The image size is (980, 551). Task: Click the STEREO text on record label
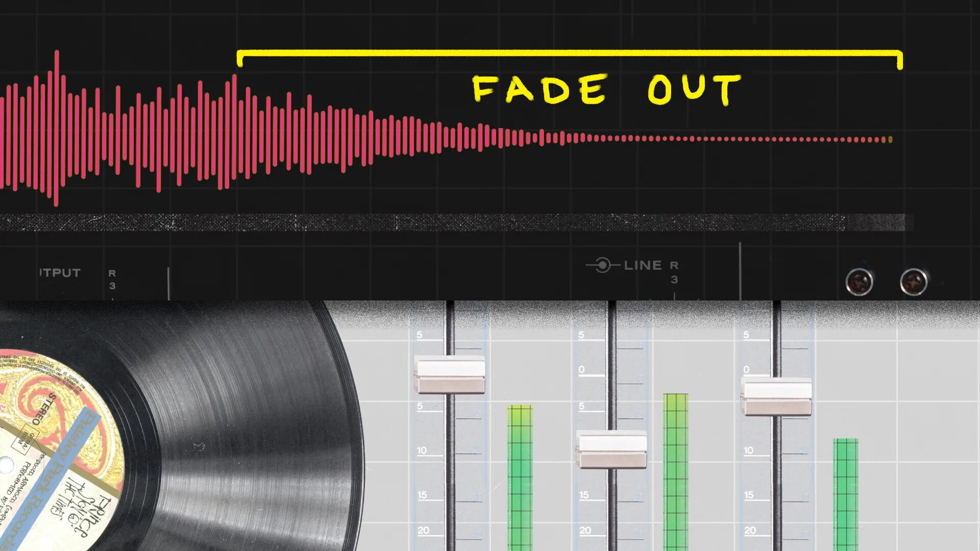click(45, 409)
